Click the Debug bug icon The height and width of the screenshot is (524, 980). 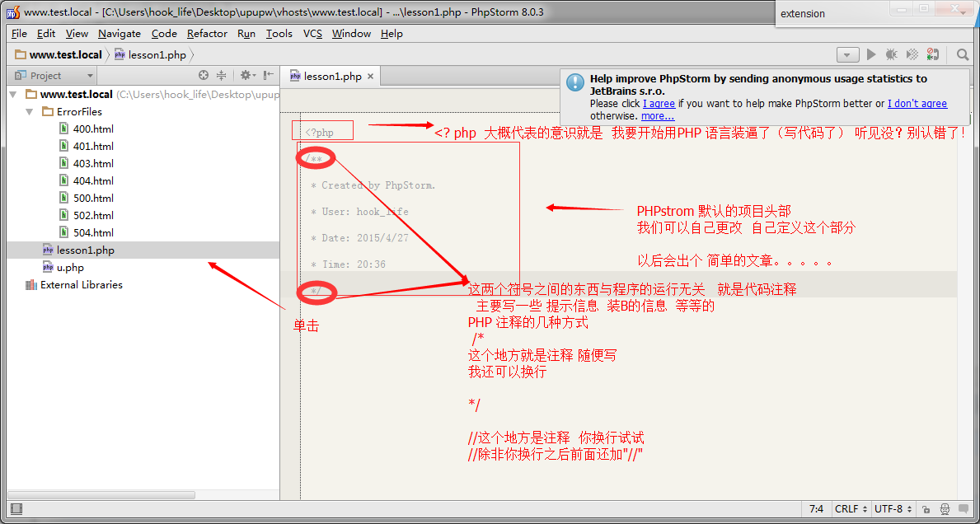[892, 55]
